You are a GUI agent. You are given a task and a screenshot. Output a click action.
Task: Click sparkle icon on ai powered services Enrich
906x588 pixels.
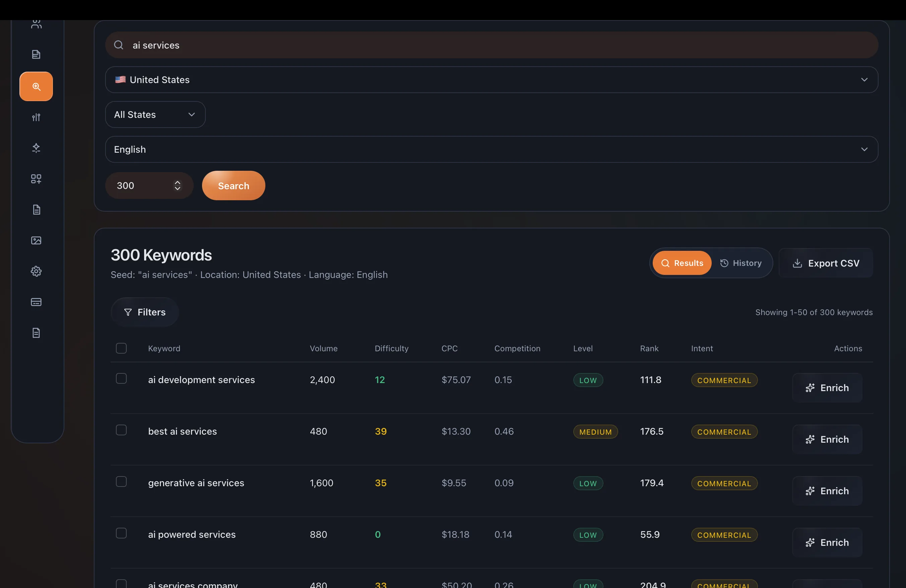(x=810, y=543)
